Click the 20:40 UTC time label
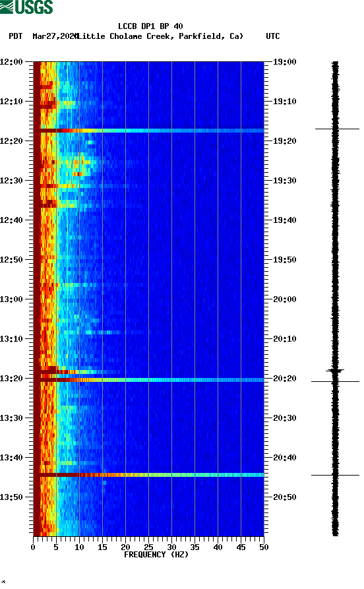 pos(284,458)
